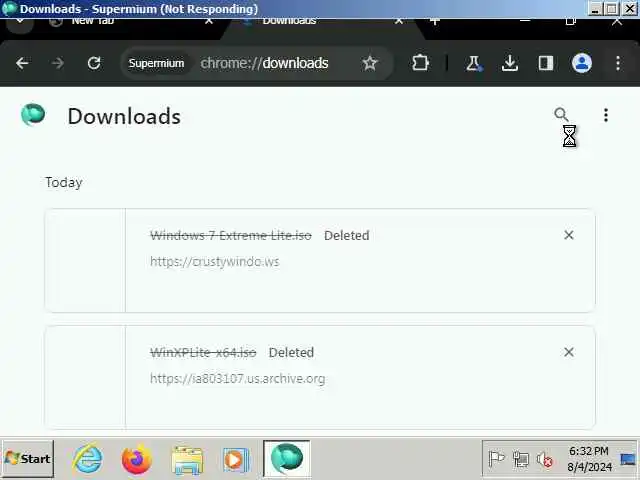Open the Start menu
This screenshot has height=480, width=640.
click(28, 459)
